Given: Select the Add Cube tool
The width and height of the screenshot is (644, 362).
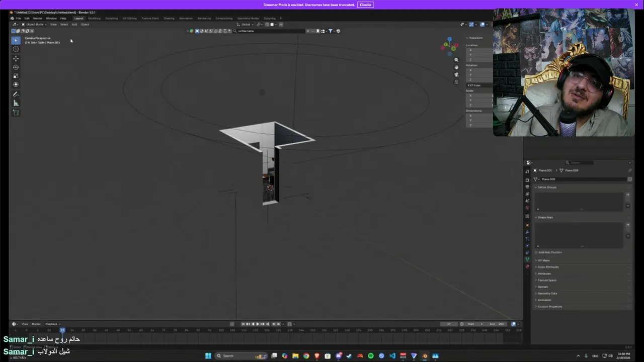Looking at the screenshot, I should tap(16, 113).
